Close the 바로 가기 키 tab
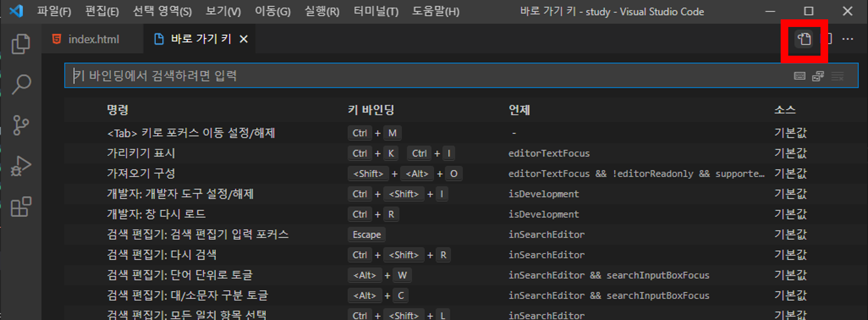The height and width of the screenshot is (320, 868). pos(244,39)
